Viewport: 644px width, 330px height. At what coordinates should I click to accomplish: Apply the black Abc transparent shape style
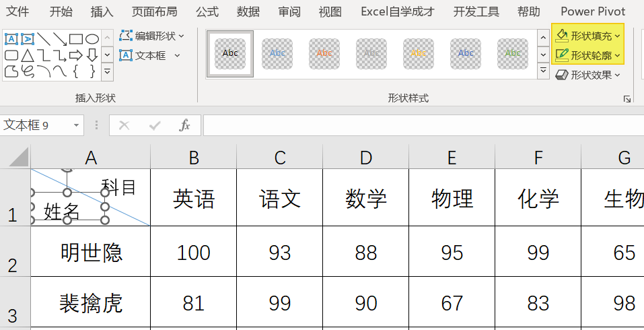click(x=230, y=53)
